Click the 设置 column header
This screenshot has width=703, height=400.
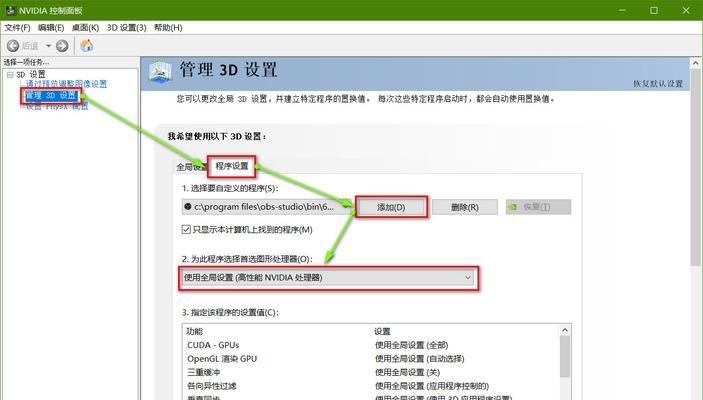tap(382, 331)
